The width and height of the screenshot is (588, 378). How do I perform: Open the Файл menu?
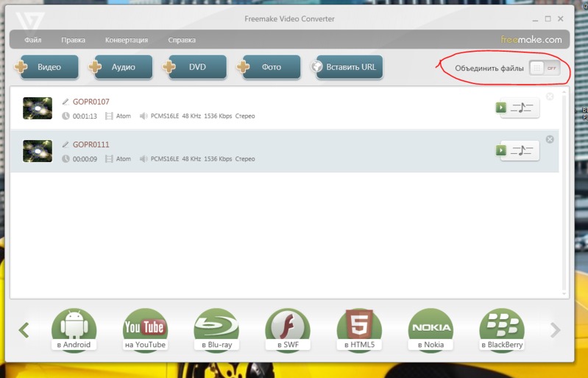[33, 40]
